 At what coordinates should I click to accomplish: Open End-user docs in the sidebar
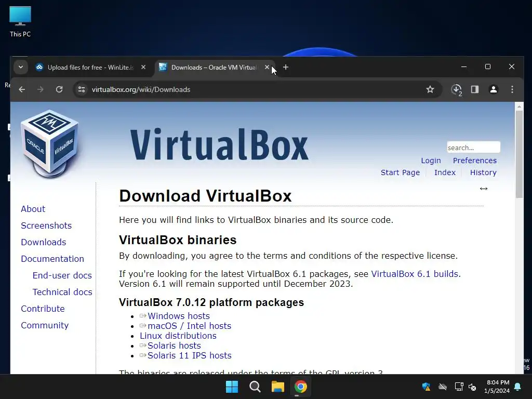pos(62,275)
